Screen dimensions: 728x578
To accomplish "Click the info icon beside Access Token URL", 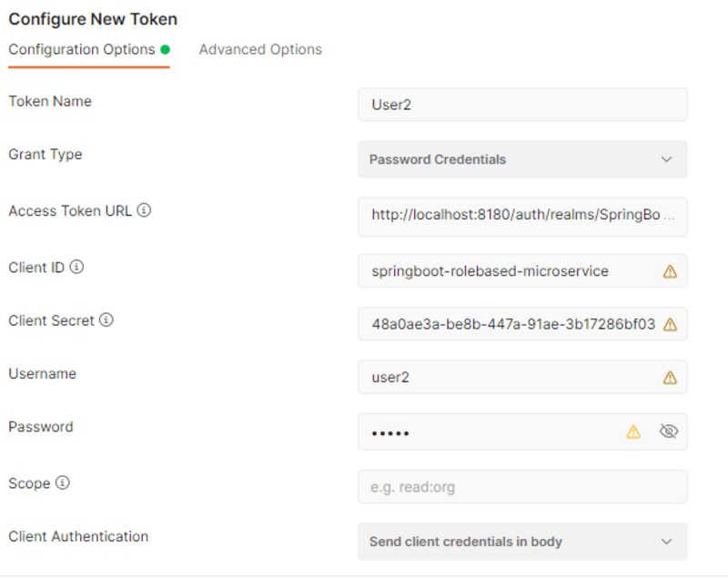I will [x=144, y=210].
